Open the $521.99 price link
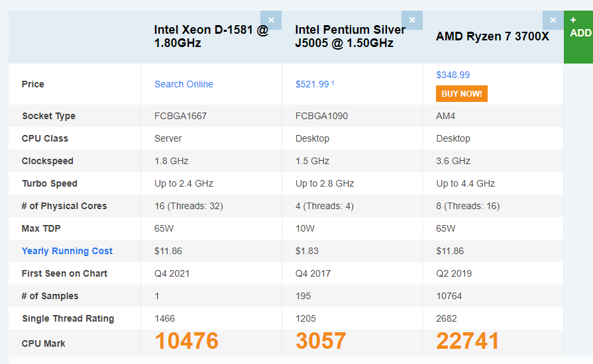Image resolution: width=593 pixels, height=364 pixels. coord(312,84)
